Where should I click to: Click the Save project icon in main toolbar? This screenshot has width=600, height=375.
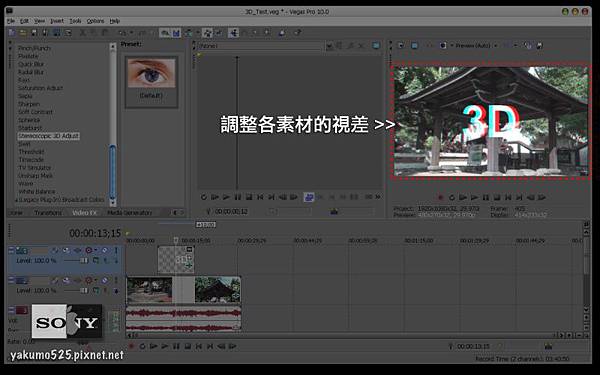[x=34, y=33]
